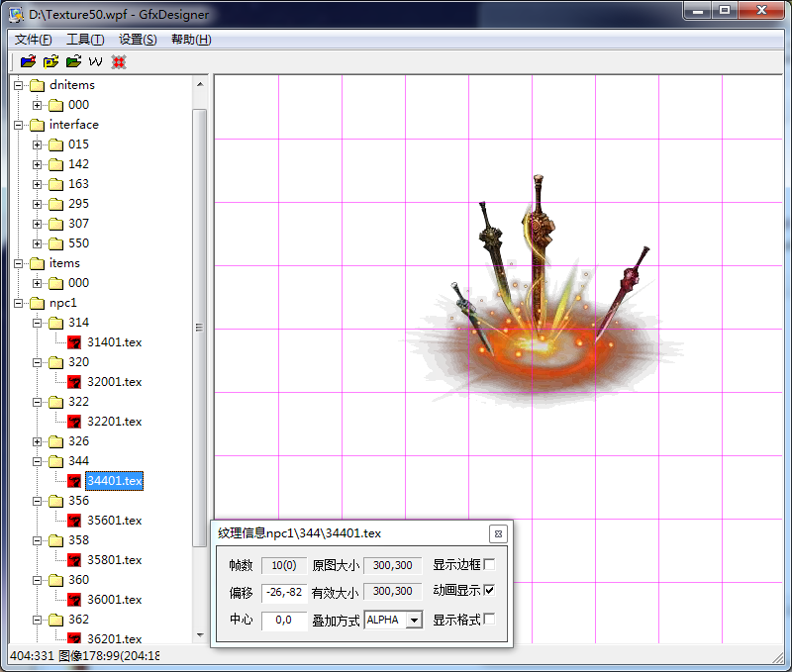Select folder 307 under interface
This screenshot has width=792, height=672.
click(x=78, y=224)
